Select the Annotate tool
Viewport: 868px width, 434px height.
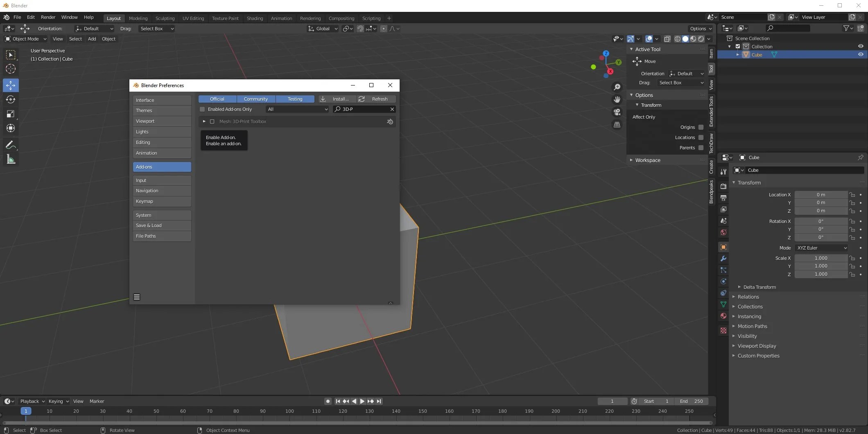[x=11, y=144]
